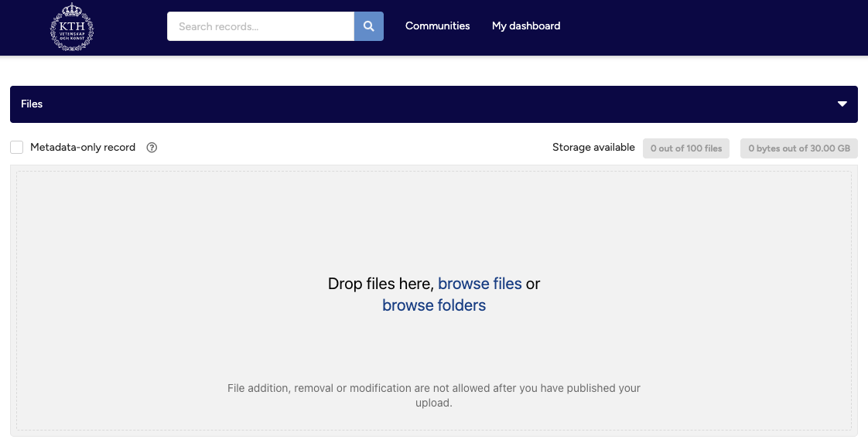Click the '0 bytes out of 30.00 GB' indicator
Viewport: 868px width, 446px height.
point(798,148)
